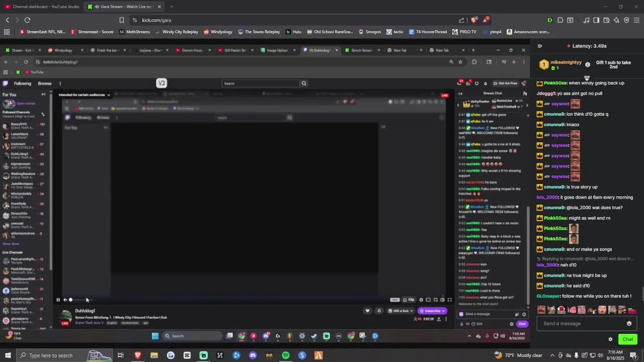Open Spotify from the taskbar
This screenshot has width=644, height=362.
pyautogui.click(x=285, y=355)
